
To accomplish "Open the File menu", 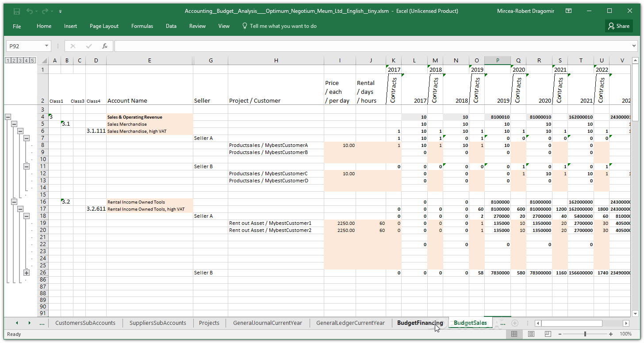I will [17, 26].
